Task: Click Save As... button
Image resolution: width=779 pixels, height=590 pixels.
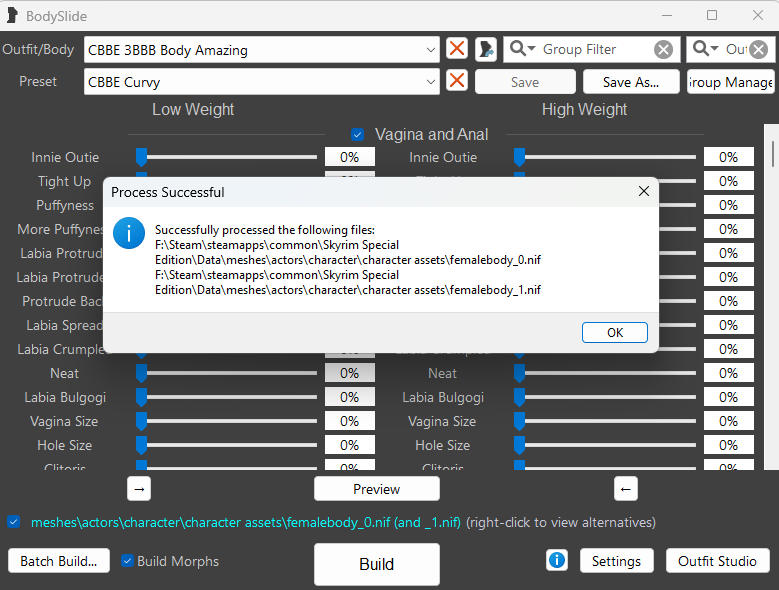Action: tap(631, 82)
